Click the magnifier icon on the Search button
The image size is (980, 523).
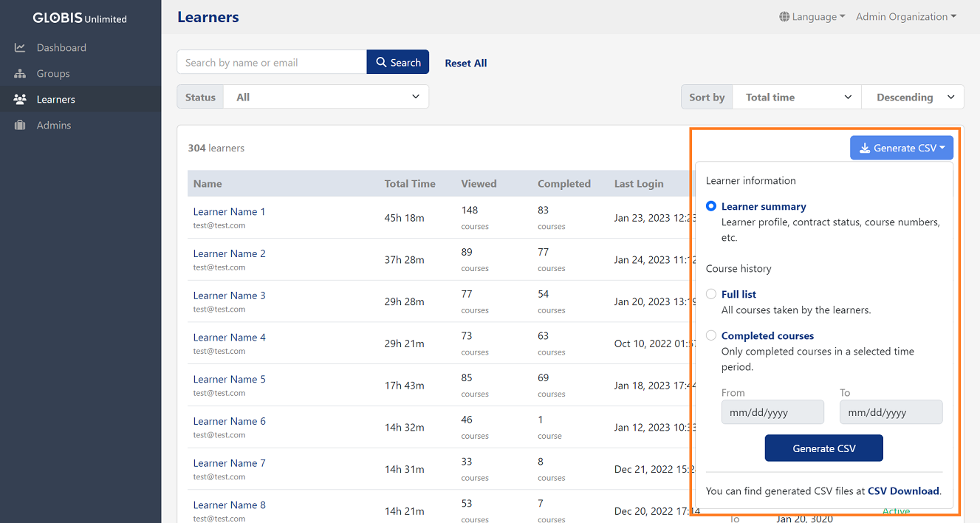point(380,62)
